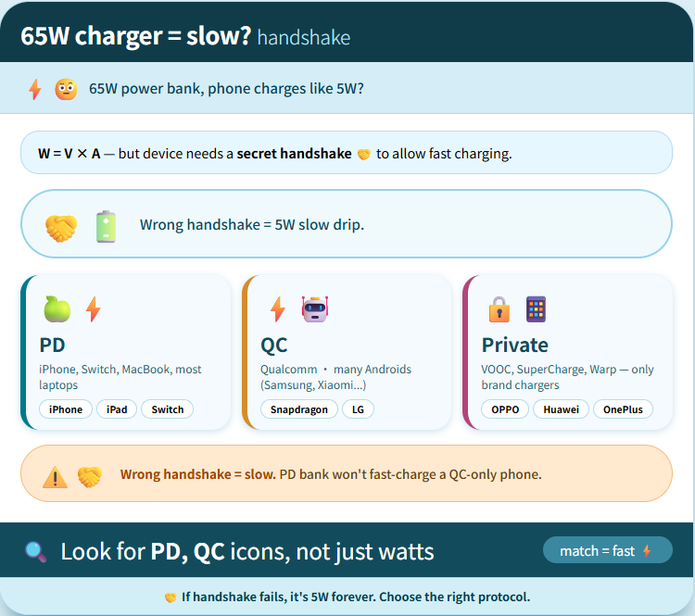This screenshot has height=616, width=695.
Task: Click the purple keypad phone icon
Action: click(x=536, y=308)
